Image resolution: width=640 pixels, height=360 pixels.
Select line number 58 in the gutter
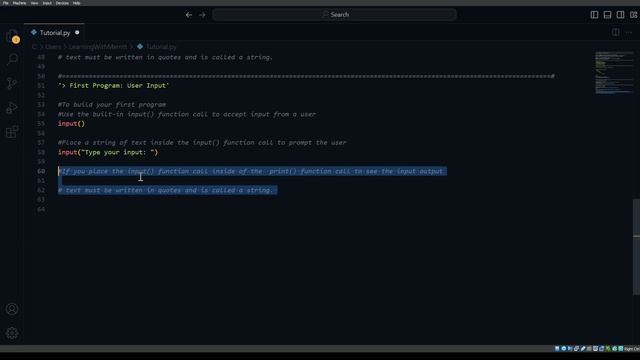pyautogui.click(x=41, y=152)
